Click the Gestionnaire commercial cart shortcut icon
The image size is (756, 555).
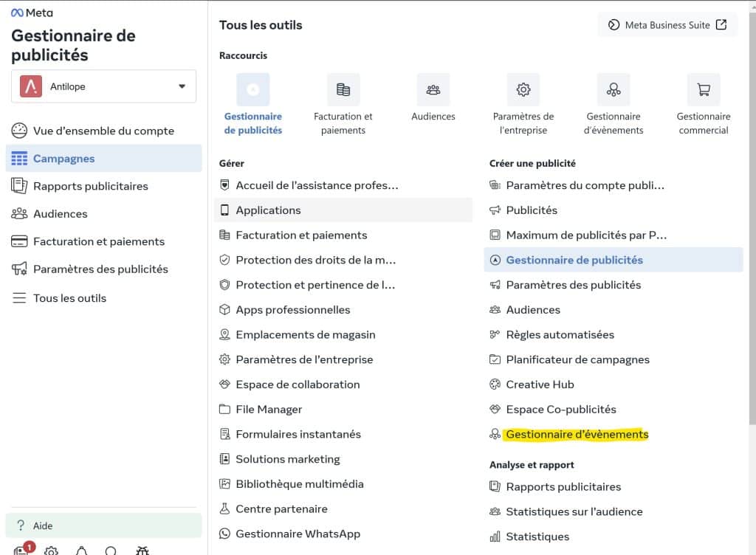pos(704,89)
